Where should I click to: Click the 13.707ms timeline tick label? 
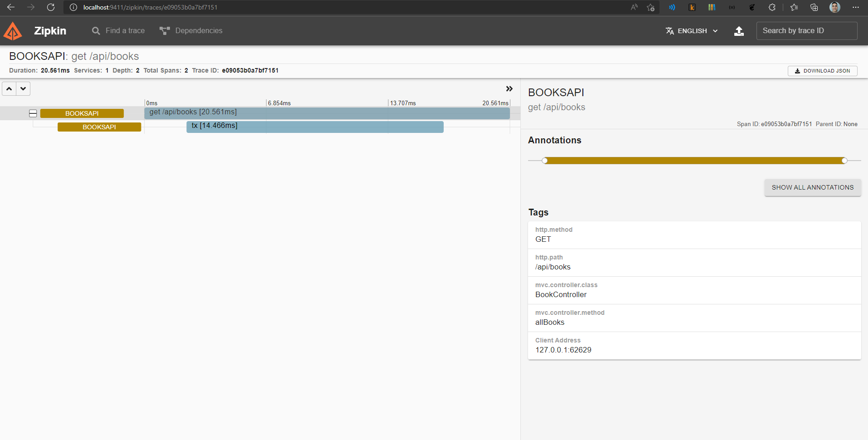(403, 103)
